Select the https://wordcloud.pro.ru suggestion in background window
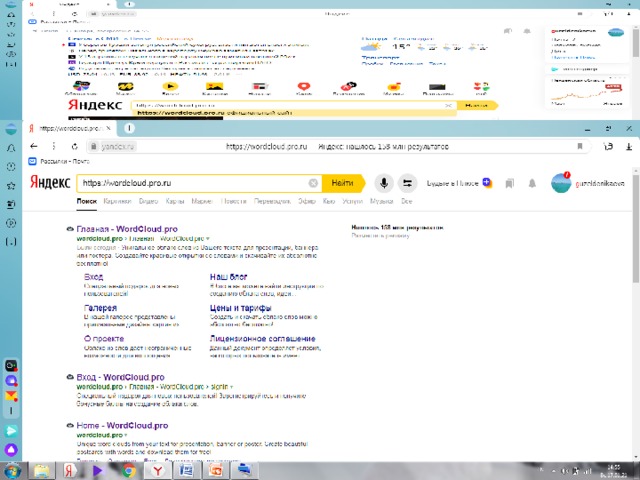The width and height of the screenshot is (640, 480). (x=294, y=113)
